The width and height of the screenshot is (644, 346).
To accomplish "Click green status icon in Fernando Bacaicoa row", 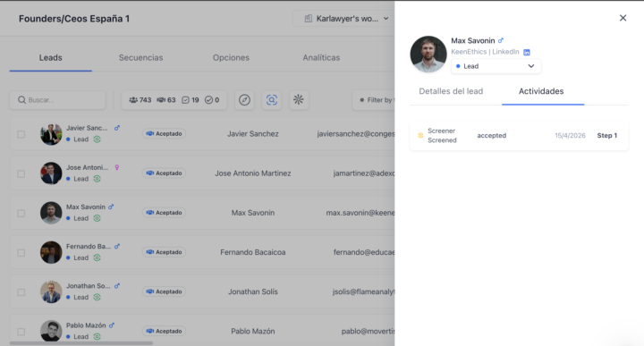I will pos(97,257).
